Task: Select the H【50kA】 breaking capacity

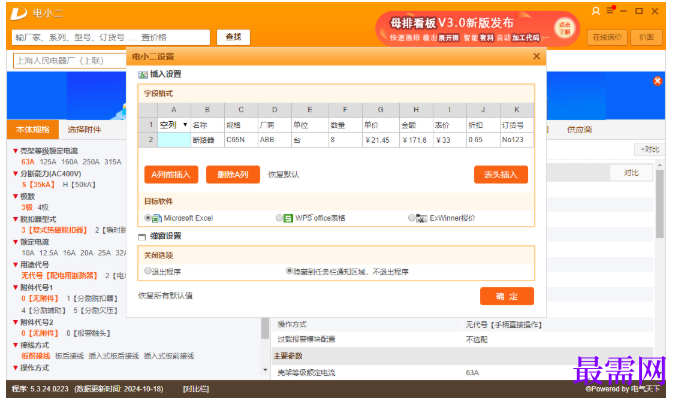Action: (x=79, y=185)
